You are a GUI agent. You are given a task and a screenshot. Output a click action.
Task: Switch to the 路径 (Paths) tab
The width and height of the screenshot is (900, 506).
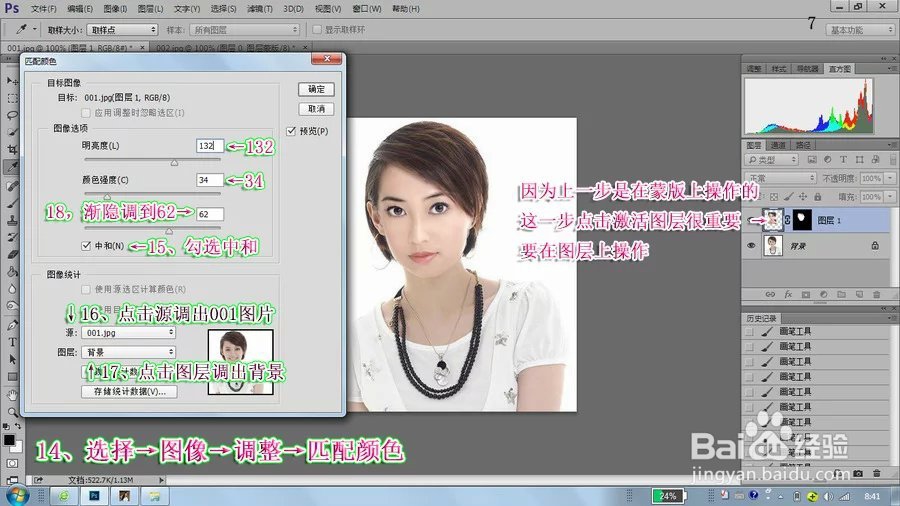pos(803,145)
